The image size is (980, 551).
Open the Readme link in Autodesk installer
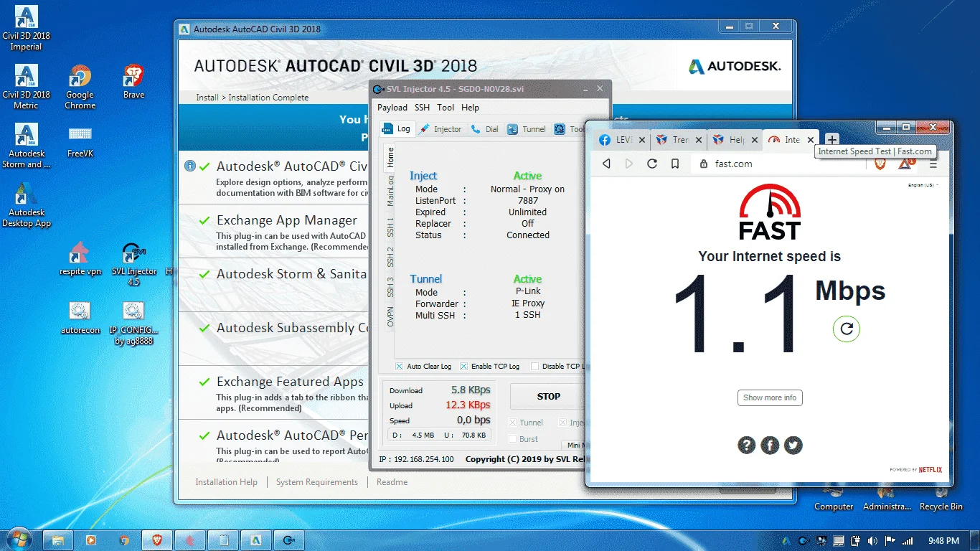click(x=392, y=482)
